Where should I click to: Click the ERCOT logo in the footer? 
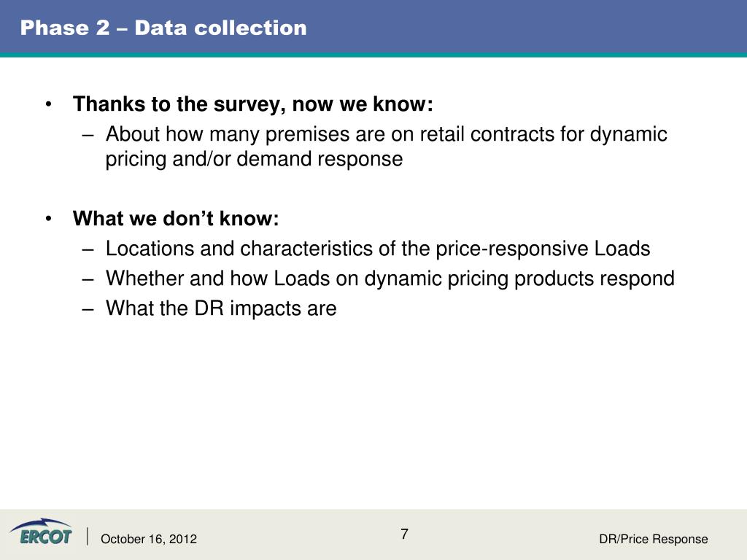pyautogui.click(x=41, y=532)
